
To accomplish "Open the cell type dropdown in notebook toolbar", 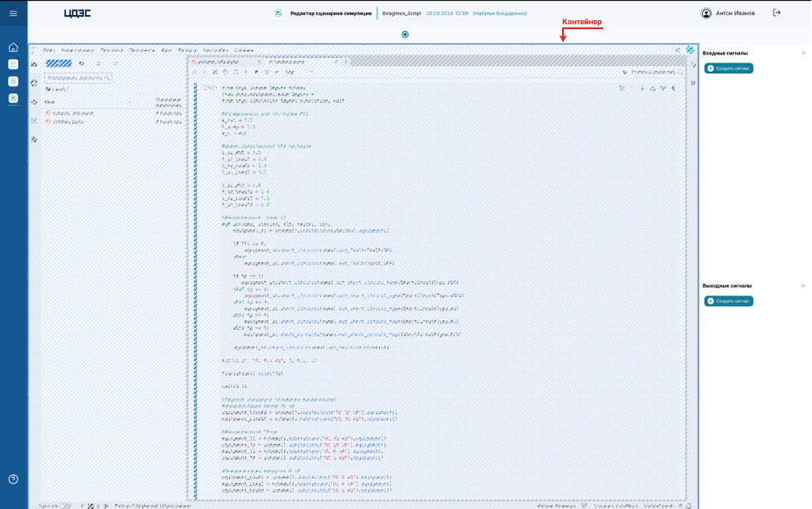I will tap(298, 73).
